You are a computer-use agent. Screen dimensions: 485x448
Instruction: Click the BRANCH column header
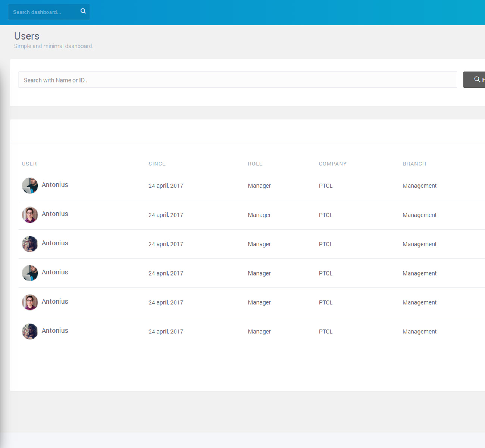(414, 164)
